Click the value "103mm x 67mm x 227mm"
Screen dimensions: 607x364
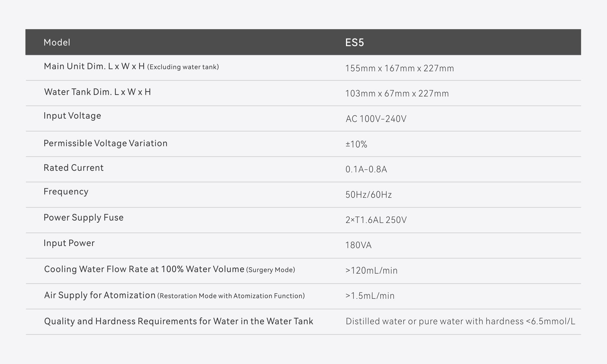click(397, 93)
